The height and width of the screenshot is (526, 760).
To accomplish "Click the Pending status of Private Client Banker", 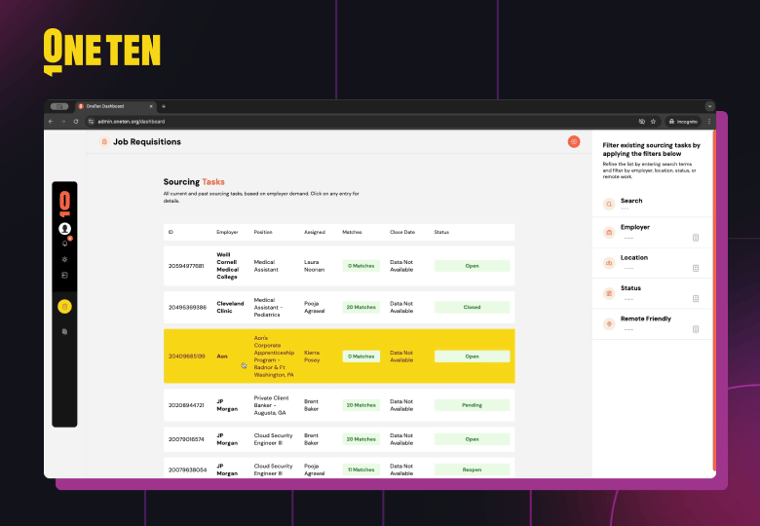I will (x=472, y=405).
